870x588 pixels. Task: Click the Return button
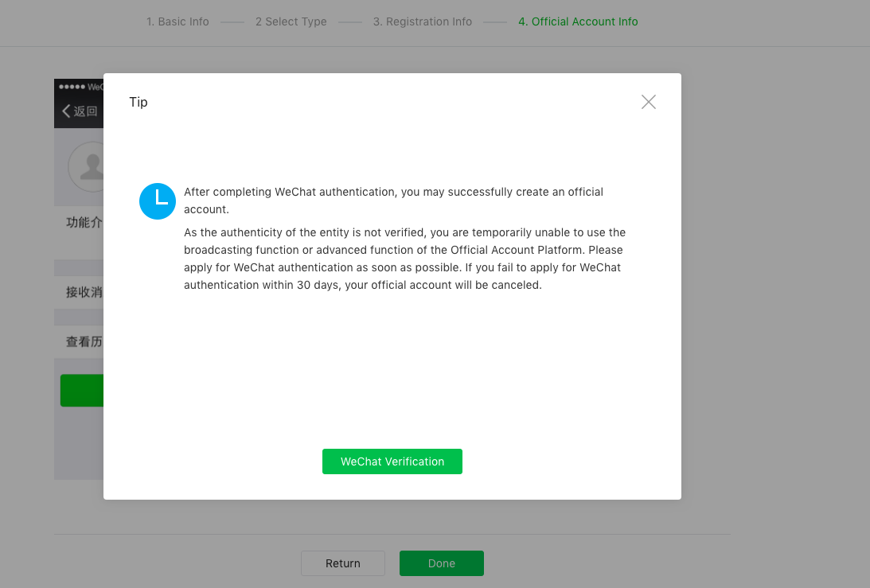pos(343,563)
